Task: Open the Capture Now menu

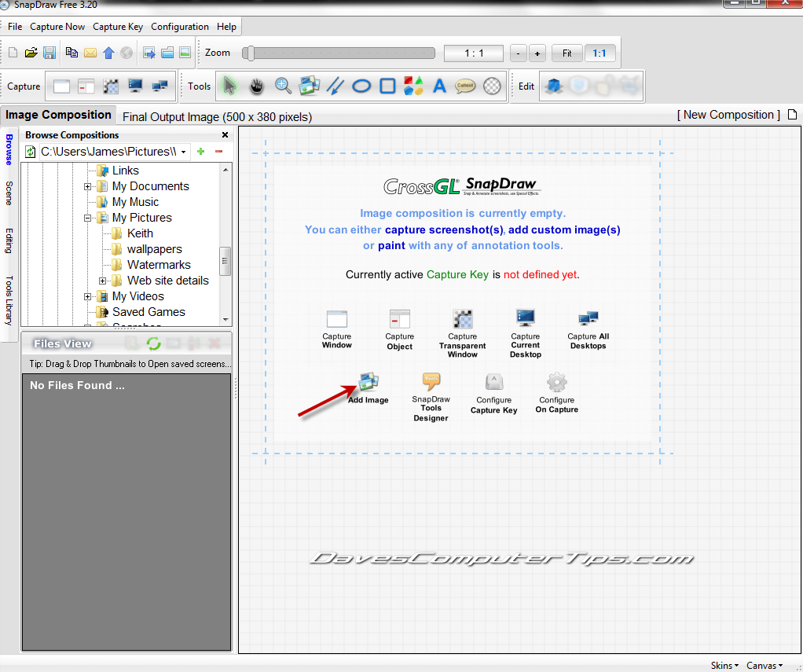Action: pos(57,27)
